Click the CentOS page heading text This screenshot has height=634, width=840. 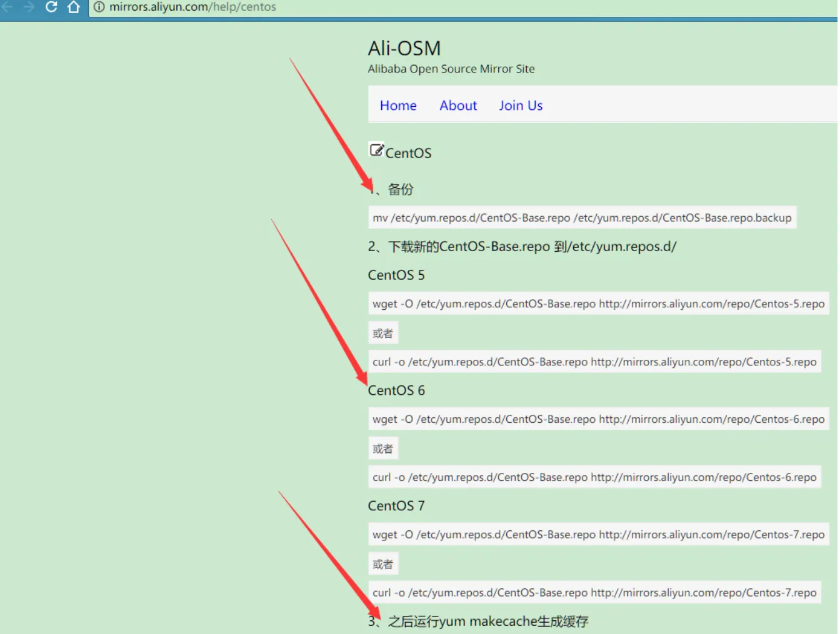pyautogui.click(x=408, y=153)
